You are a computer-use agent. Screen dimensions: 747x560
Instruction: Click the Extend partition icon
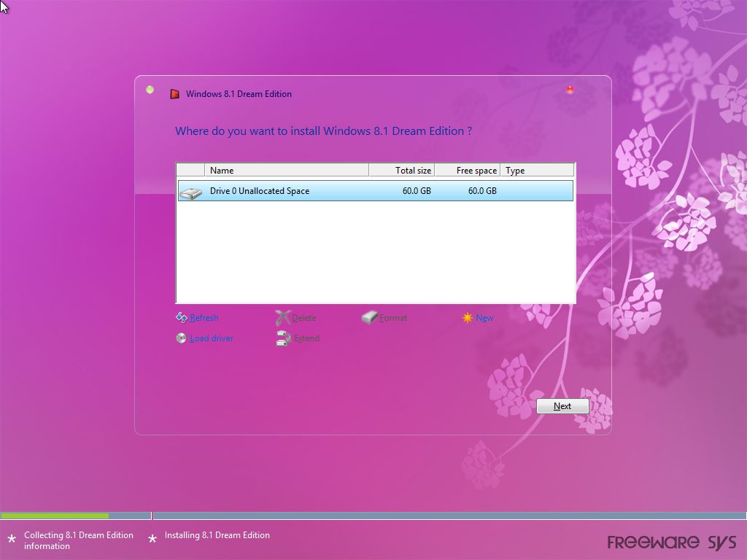coord(284,338)
